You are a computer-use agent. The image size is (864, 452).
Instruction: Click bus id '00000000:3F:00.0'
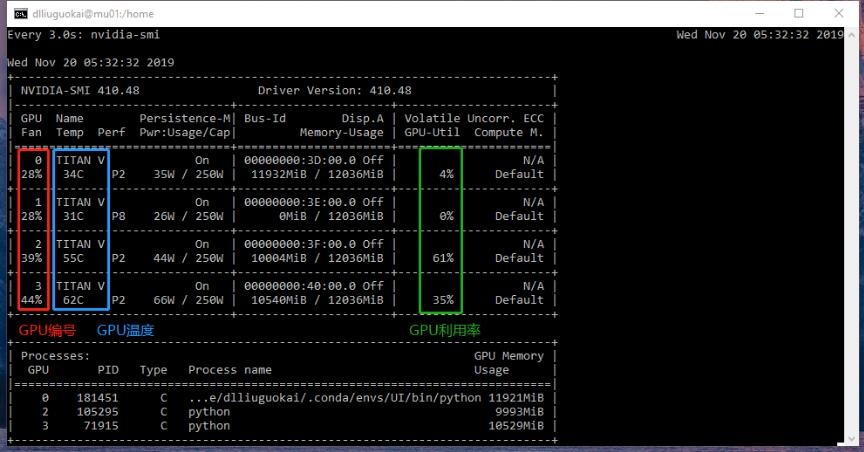coord(300,244)
